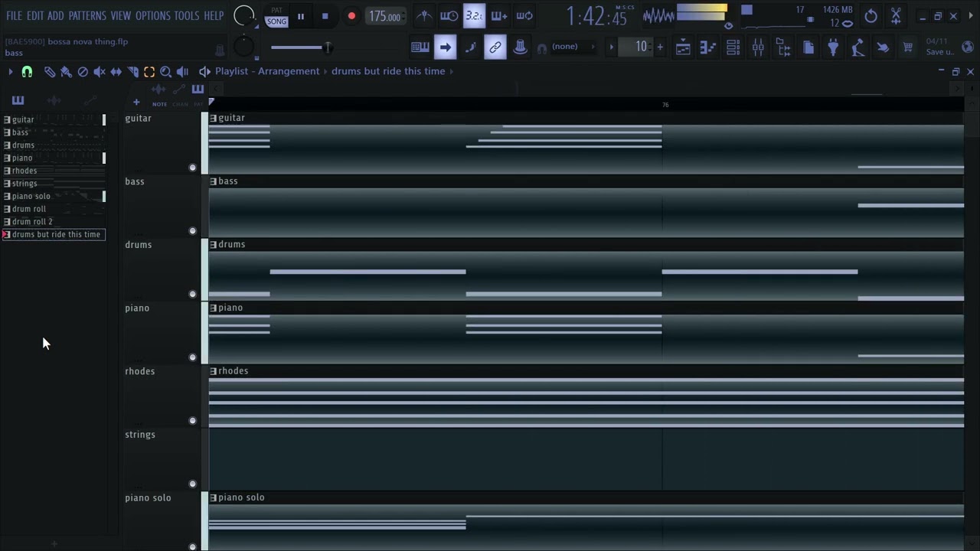Open the FILE menu
This screenshot has height=551, width=980.
[15, 15]
